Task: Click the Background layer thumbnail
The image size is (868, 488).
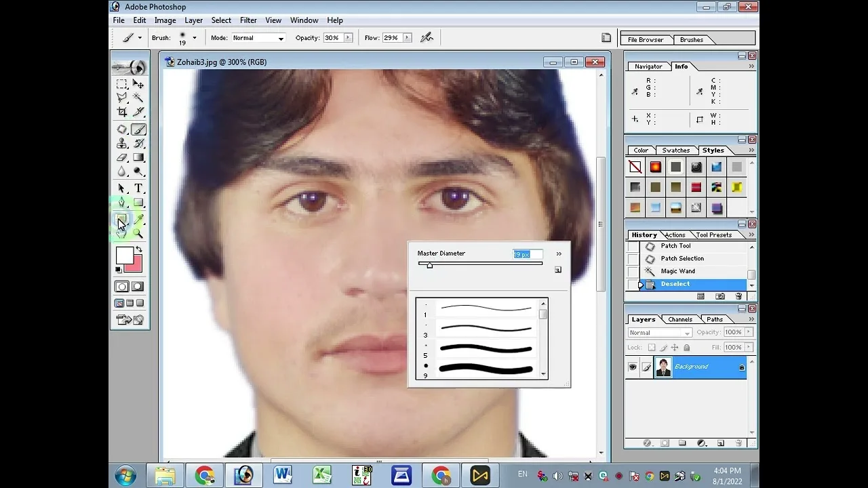Action: (663, 367)
